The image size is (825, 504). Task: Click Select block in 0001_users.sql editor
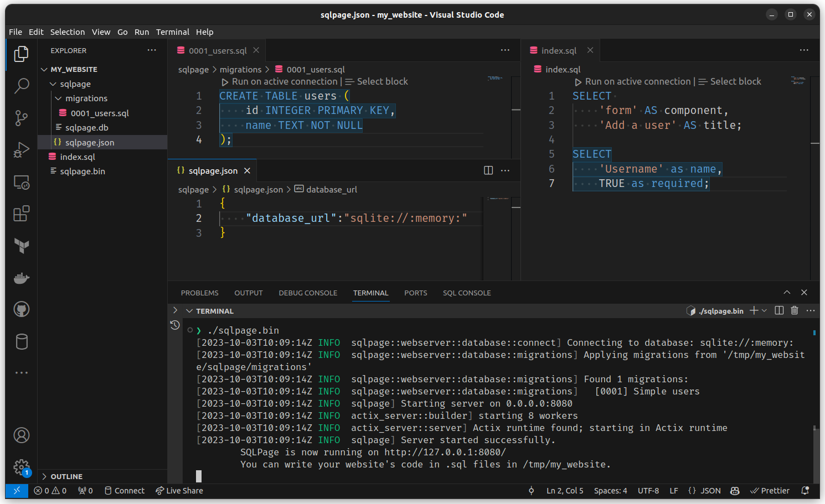pos(382,82)
